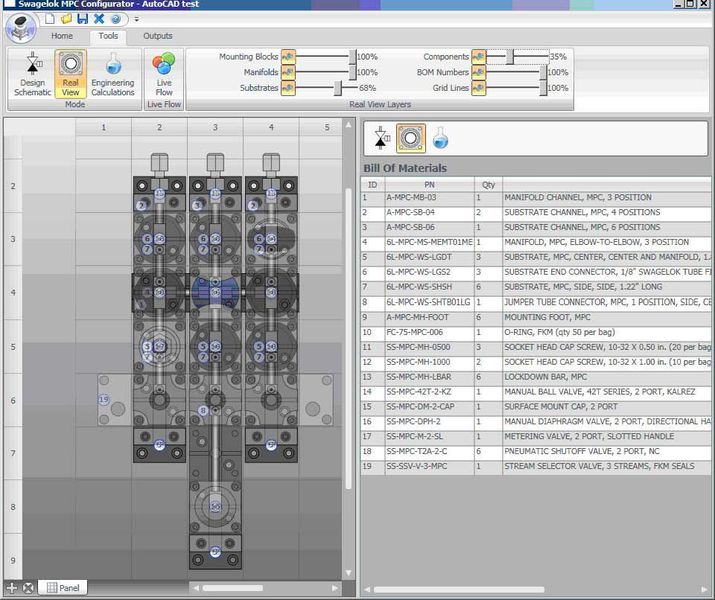Click BOM balloon 8 on jumper connector
Image resolution: width=715 pixels, height=600 pixels.
point(203,411)
